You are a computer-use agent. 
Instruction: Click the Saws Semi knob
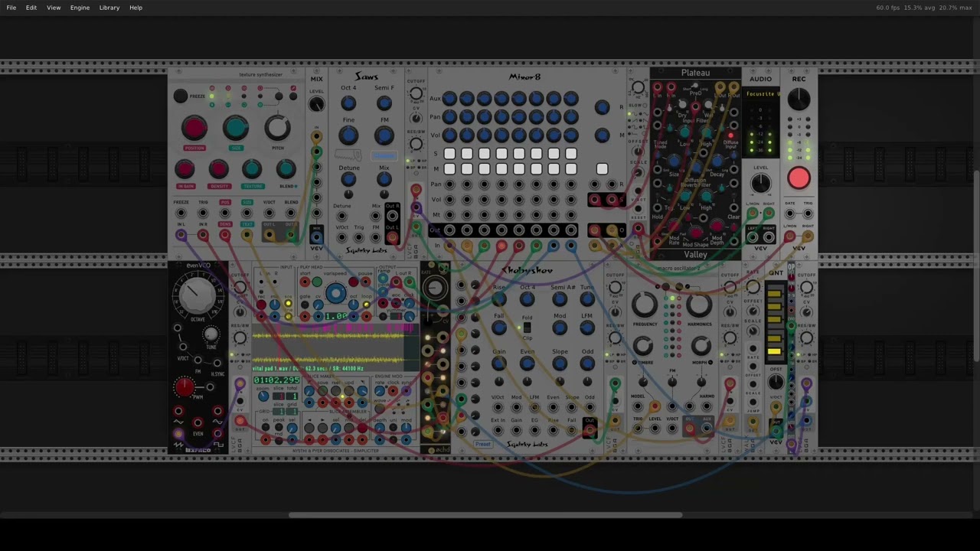click(384, 103)
